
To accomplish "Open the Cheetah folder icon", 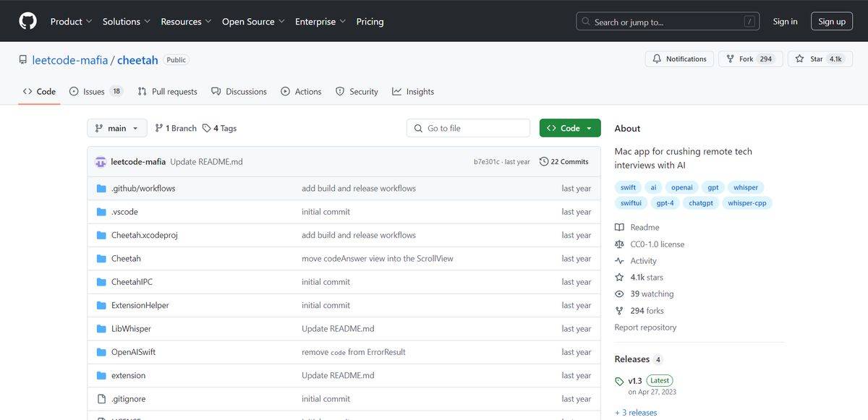I will coord(101,259).
